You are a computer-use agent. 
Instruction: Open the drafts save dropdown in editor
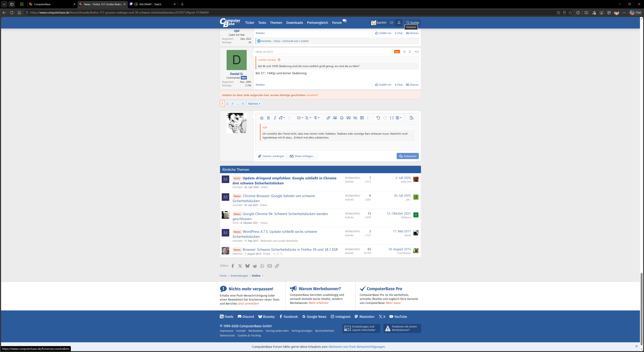399,118
